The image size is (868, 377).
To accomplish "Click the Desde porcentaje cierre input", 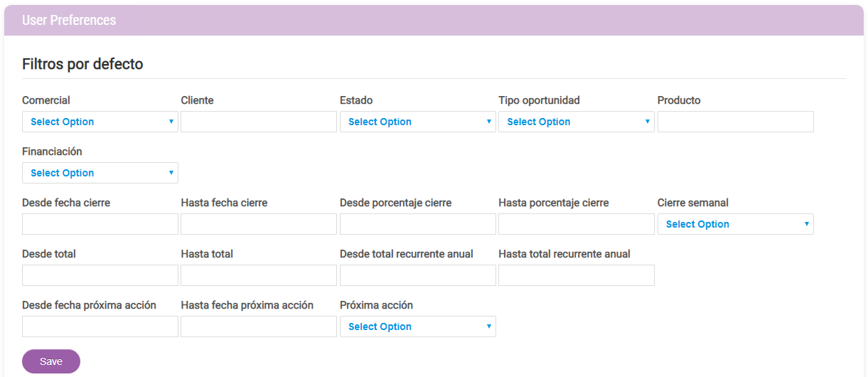I will click(418, 224).
